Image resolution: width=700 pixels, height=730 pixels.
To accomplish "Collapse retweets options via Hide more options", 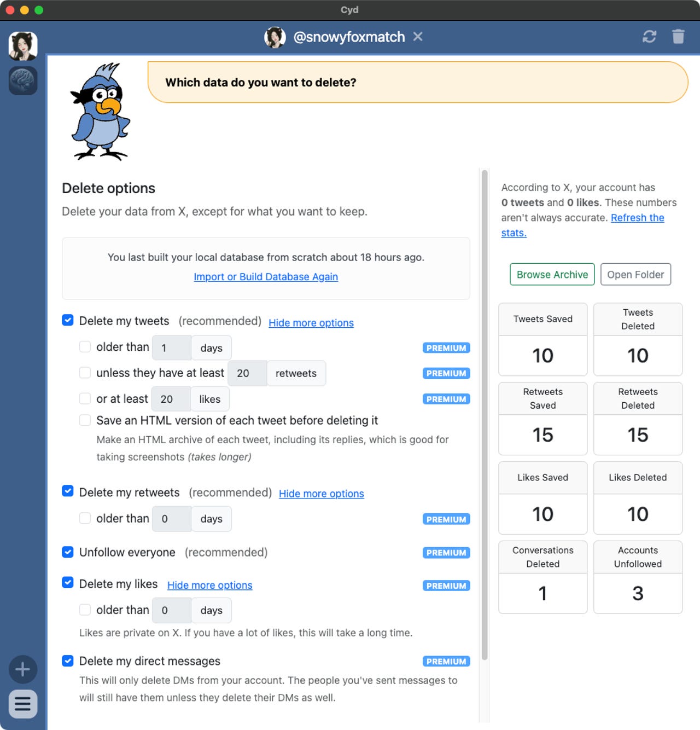I will 322,494.
